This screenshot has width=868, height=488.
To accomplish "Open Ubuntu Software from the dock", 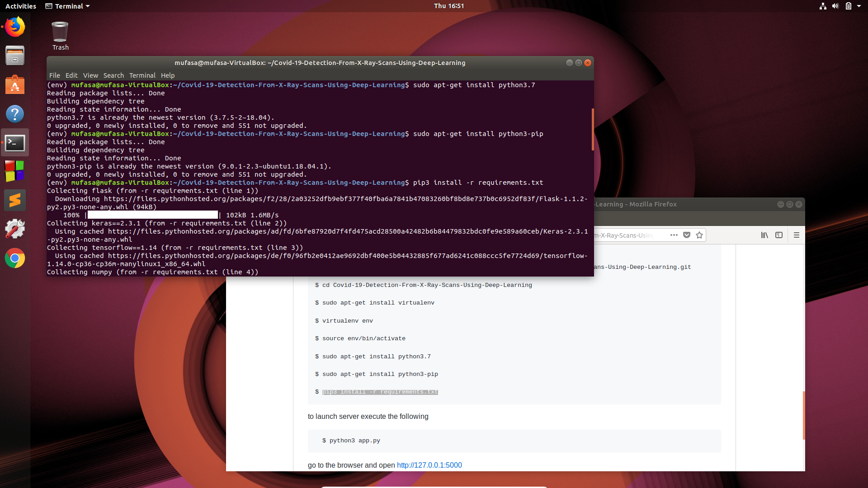I will (x=15, y=85).
